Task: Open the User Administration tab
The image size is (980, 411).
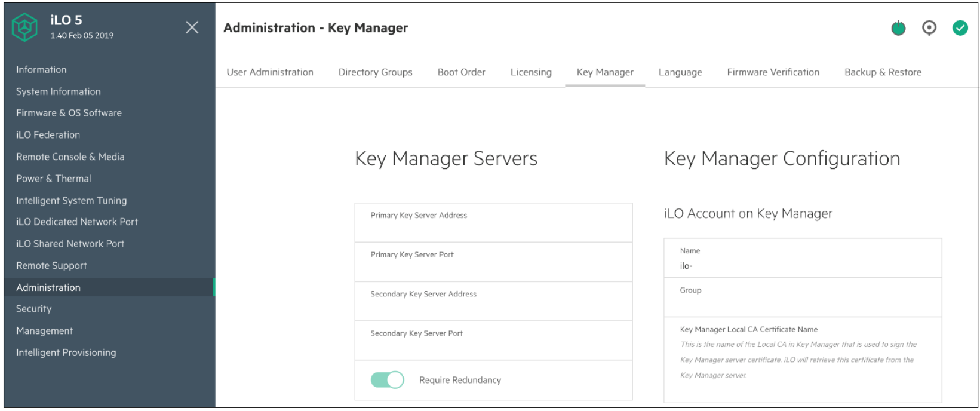Action: coord(270,72)
